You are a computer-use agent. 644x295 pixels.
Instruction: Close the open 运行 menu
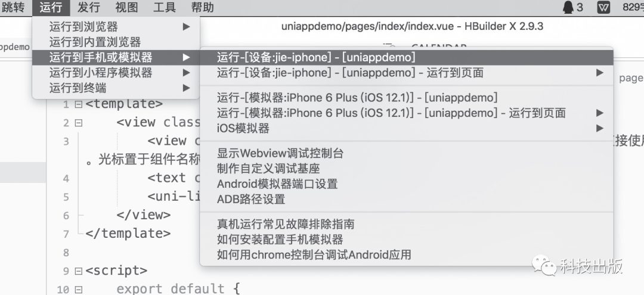(51, 7)
